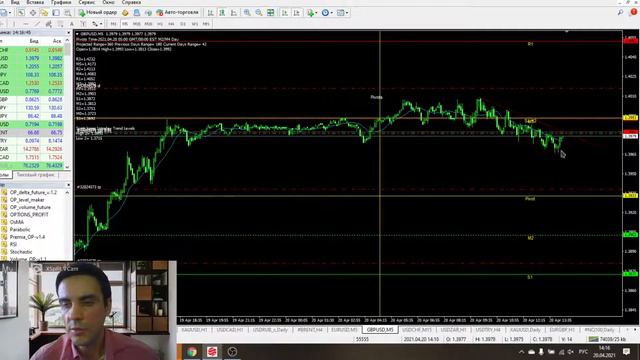Close the Navigator panel
The height and width of the screenshot is (360, 640).
(x=69, y=185)
